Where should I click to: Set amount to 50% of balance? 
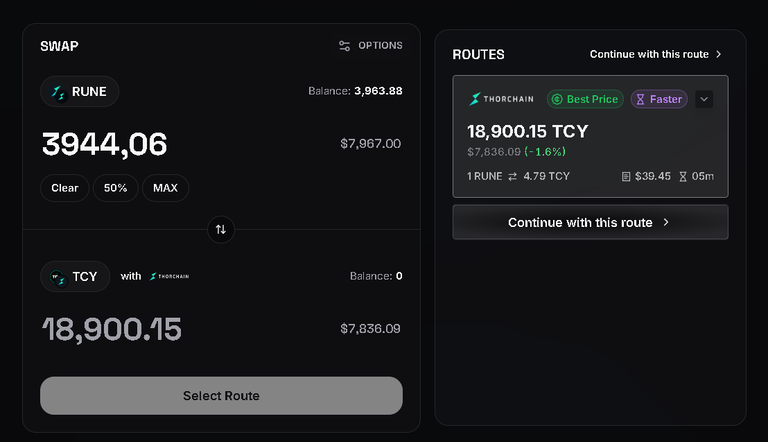pos(116,188)
